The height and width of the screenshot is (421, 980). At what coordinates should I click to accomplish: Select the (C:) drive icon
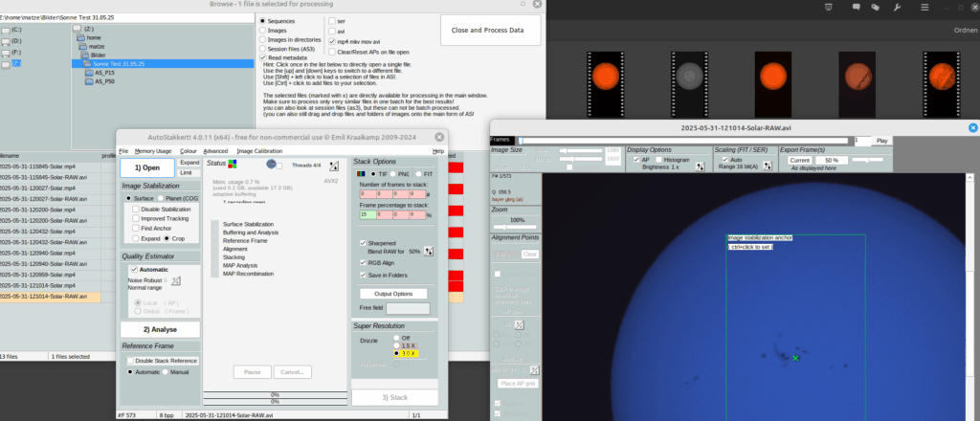click(6, 30)
